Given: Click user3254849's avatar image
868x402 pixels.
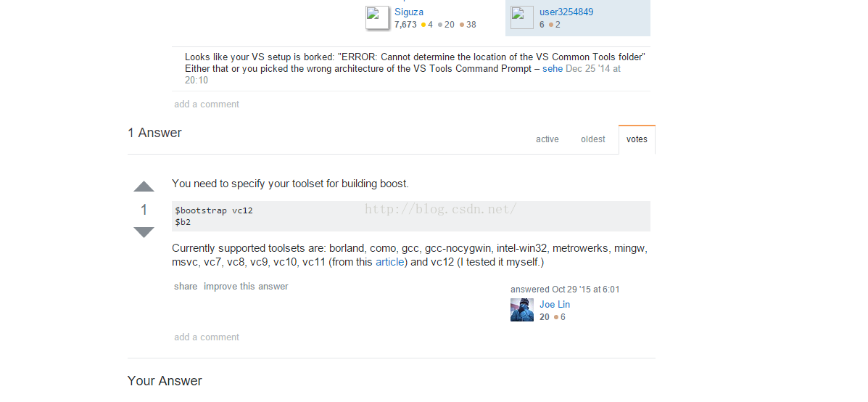Looking at the screenshot, I should [x=522, y=17].
